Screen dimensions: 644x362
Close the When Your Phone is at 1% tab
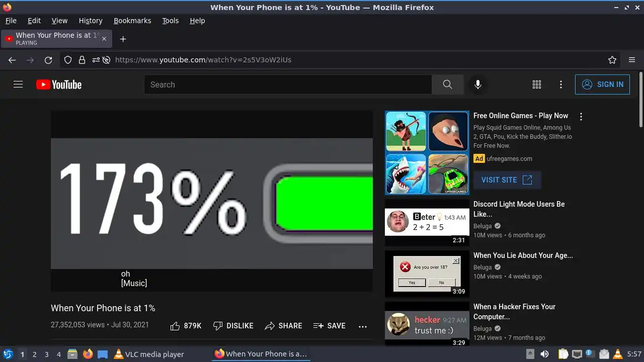[104, 39]
